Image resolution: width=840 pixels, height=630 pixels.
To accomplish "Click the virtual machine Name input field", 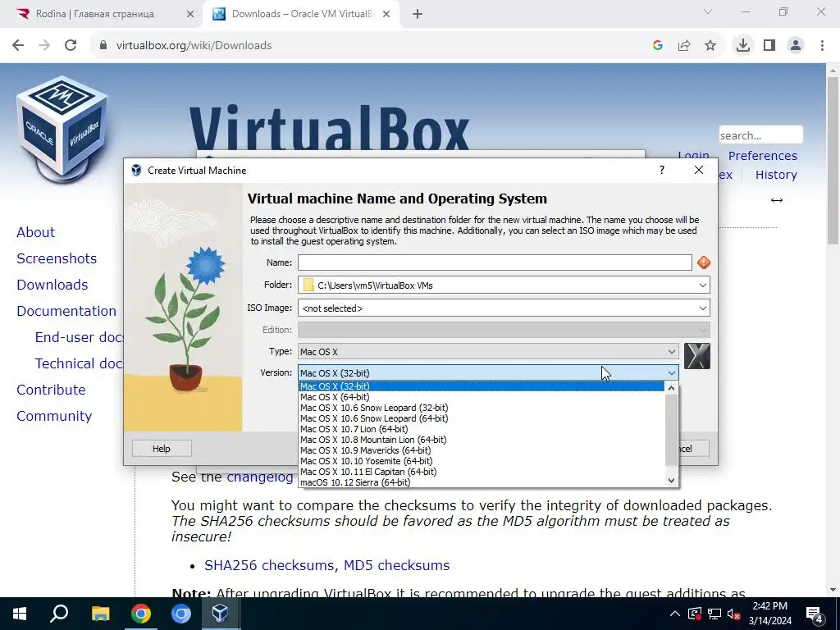I will tap(495, 262).
